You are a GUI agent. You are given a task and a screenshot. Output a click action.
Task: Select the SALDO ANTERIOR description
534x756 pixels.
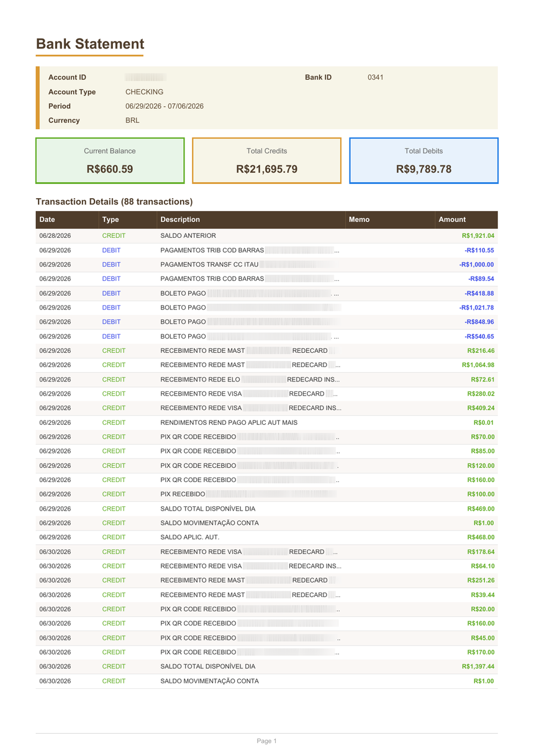coord(188,236)
